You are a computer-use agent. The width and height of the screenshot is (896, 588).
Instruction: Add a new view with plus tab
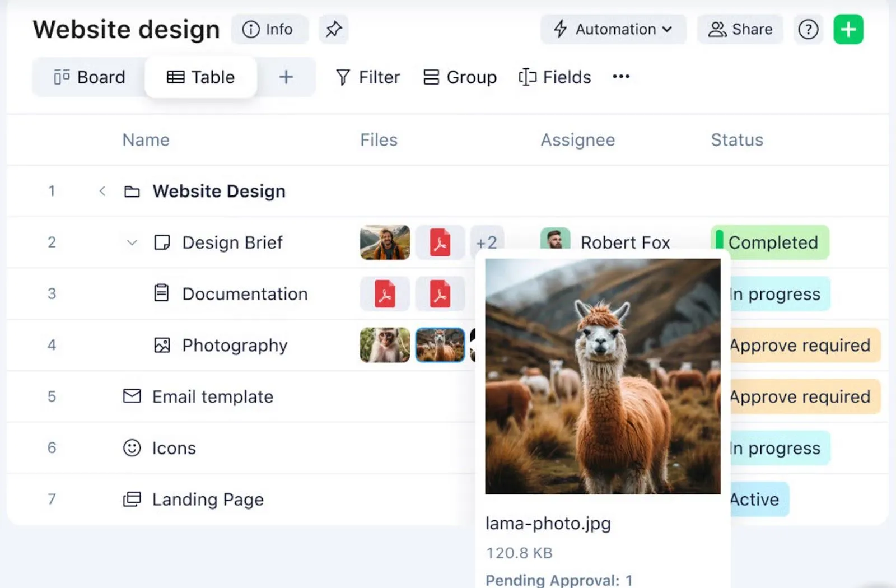pos(286,77)
